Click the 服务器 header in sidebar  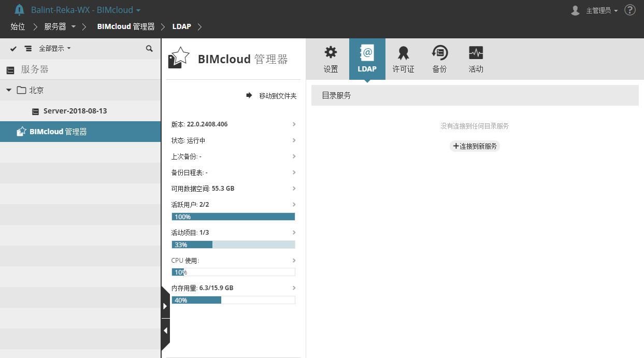point(80,69)
